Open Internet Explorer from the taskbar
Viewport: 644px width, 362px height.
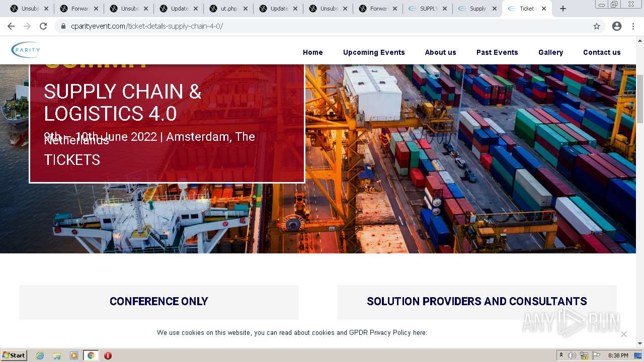click(x=40, y=355)
